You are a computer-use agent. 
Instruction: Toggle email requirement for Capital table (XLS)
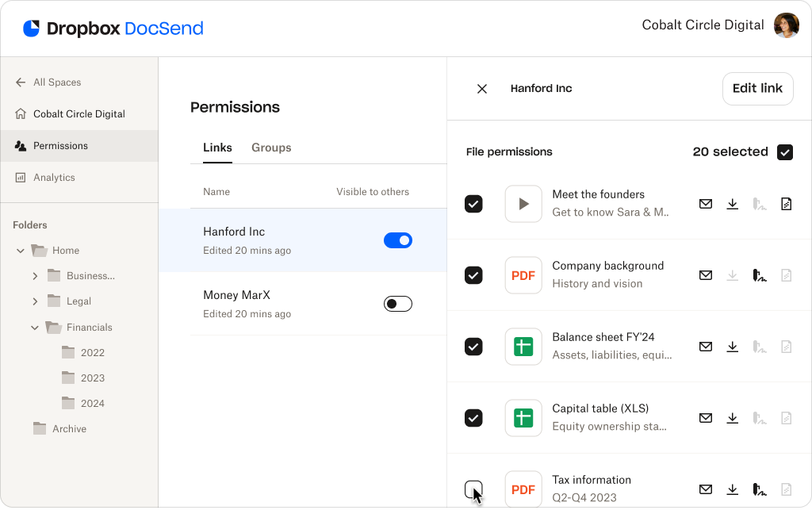pyautogui.click(x=705, y=418)
